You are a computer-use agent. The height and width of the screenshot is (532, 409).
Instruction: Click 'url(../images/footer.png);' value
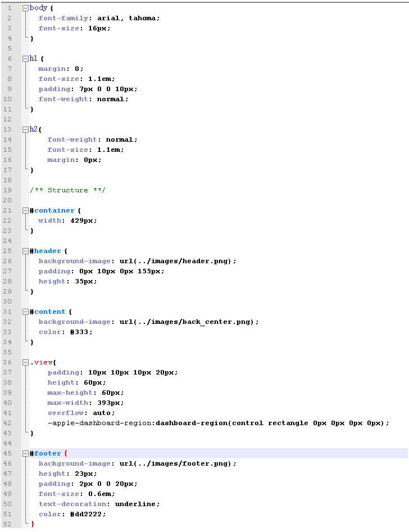(178, 464)
